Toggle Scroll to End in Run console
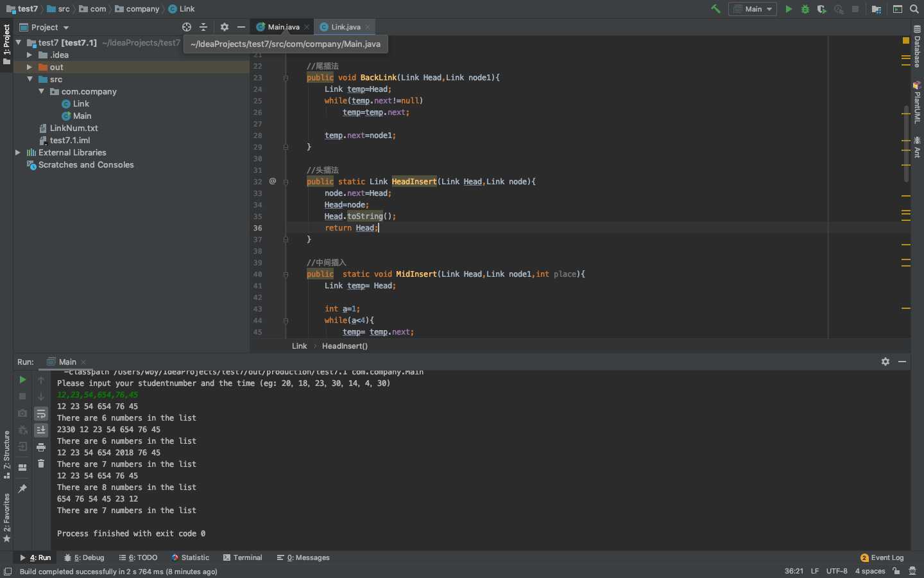 pyautogui.click(x=41, y=430)
